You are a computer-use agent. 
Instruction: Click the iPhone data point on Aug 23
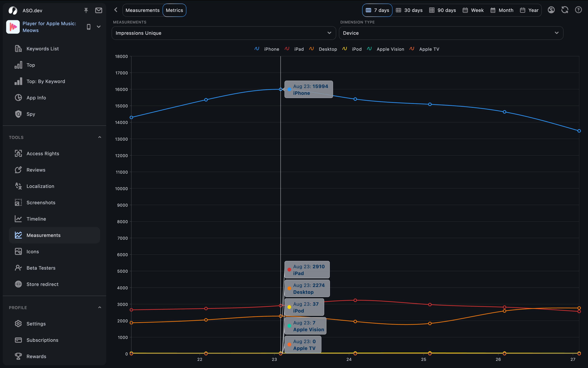(281, 89)
